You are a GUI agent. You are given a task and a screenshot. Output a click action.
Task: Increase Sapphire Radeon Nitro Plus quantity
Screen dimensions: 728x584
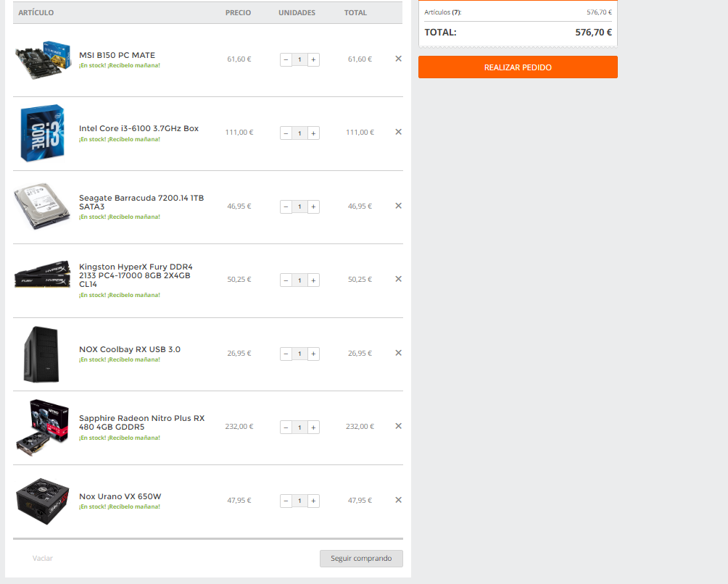313,427
